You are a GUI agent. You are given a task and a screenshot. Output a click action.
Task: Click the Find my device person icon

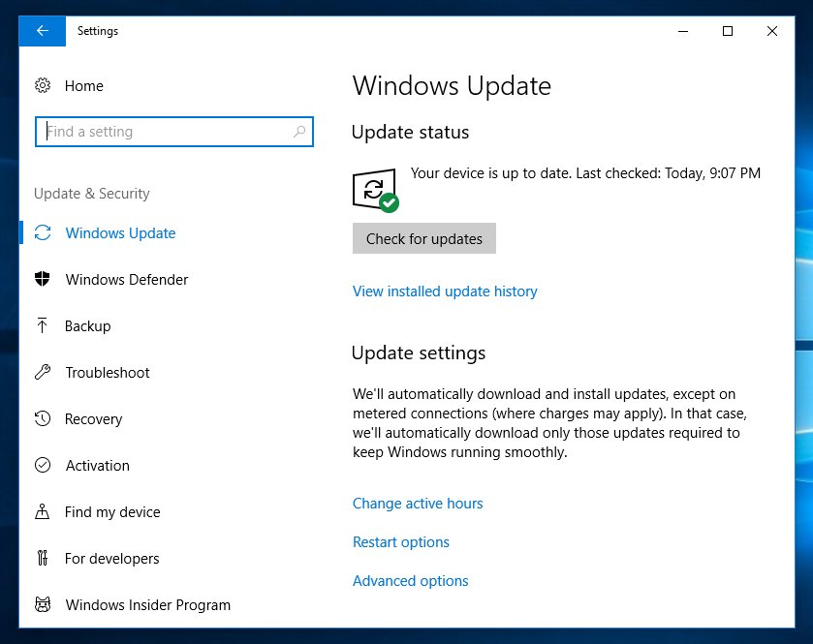point(43,511)
